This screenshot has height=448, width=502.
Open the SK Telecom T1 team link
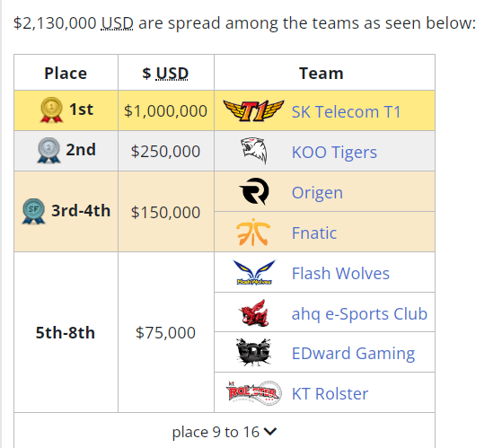[346, 111]
